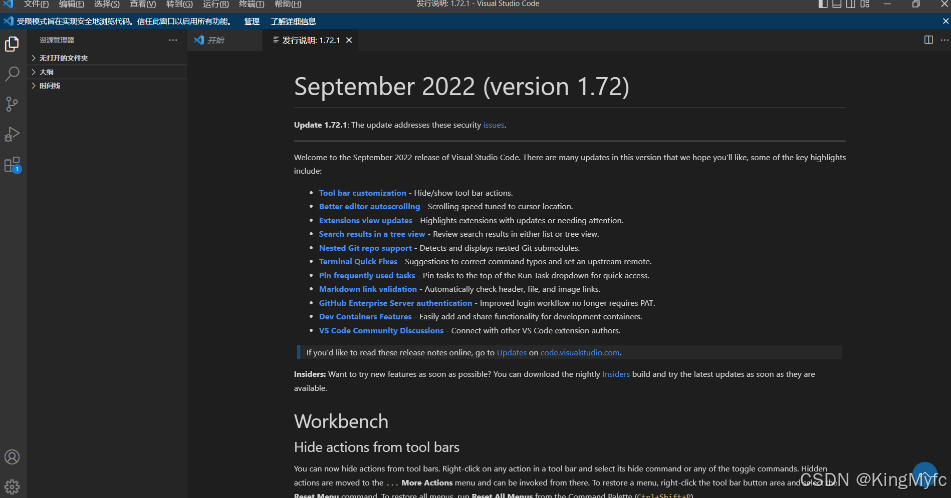This screenshot has width=951, height=498.
Task: Open the 编辑(E) menu
Action: (x=72, y=4)
